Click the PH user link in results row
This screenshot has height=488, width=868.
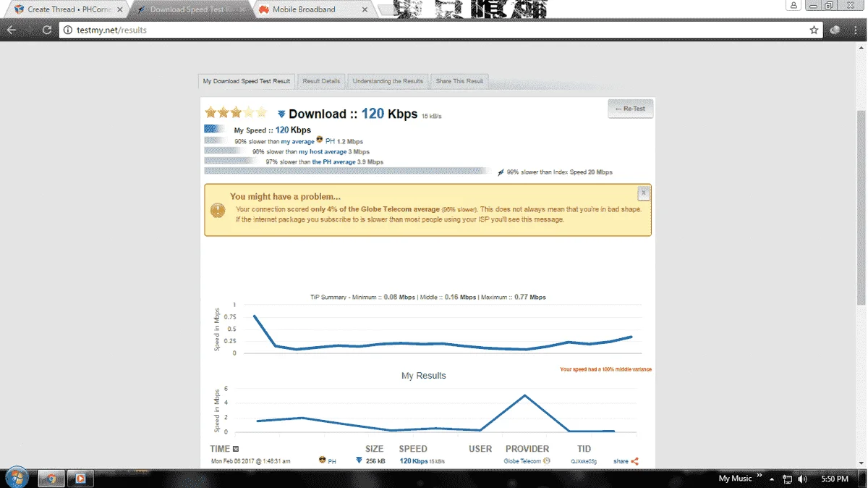[x=332, y=461]
